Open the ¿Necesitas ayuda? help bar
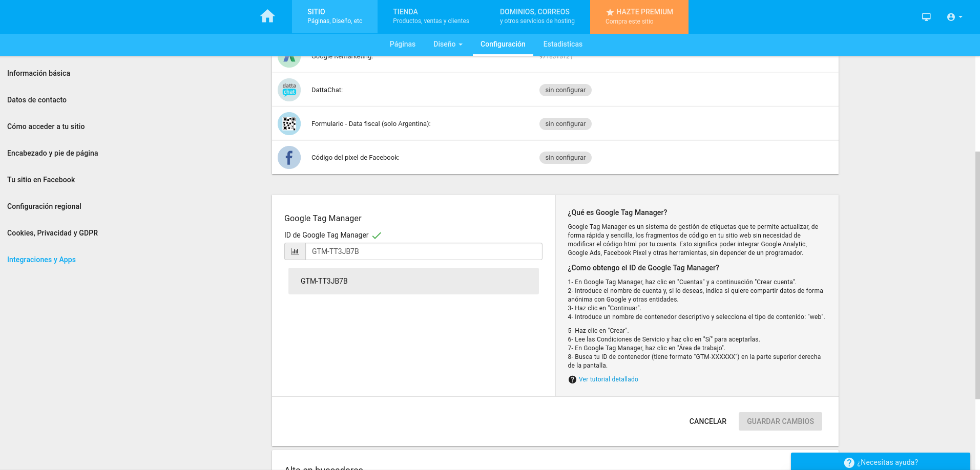The width and height of the screenshot is (980, 470). 880,462
